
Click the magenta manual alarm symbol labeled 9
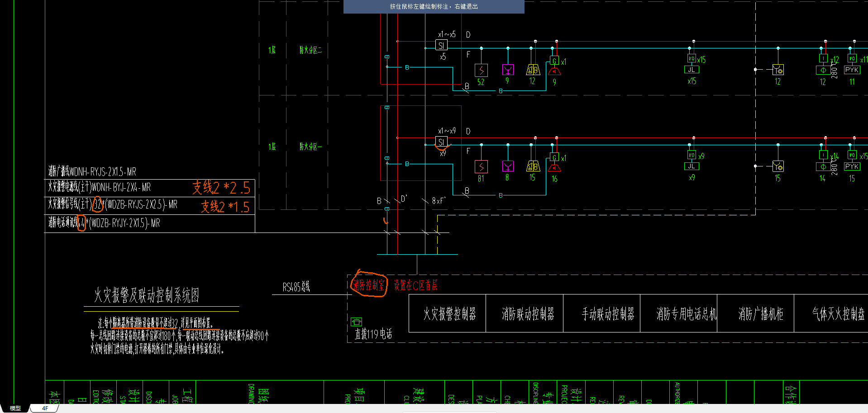pyautogui.click(x=508, y=70)
